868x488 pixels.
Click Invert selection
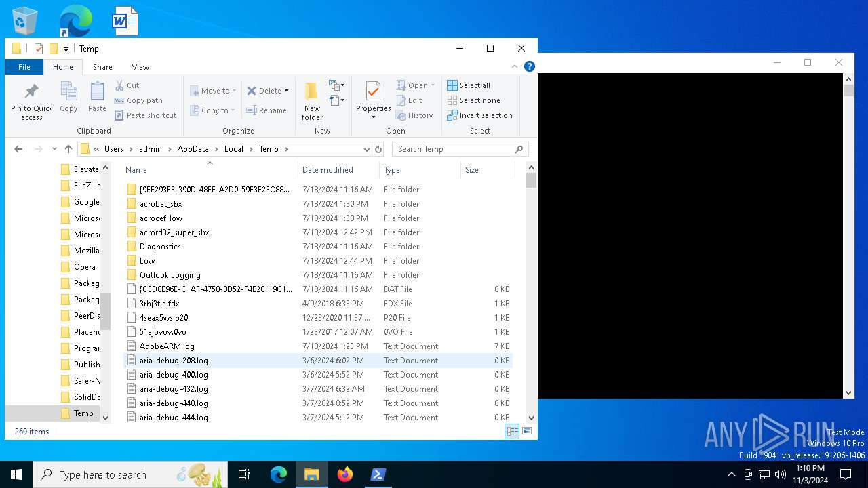[x=479, y=115]
